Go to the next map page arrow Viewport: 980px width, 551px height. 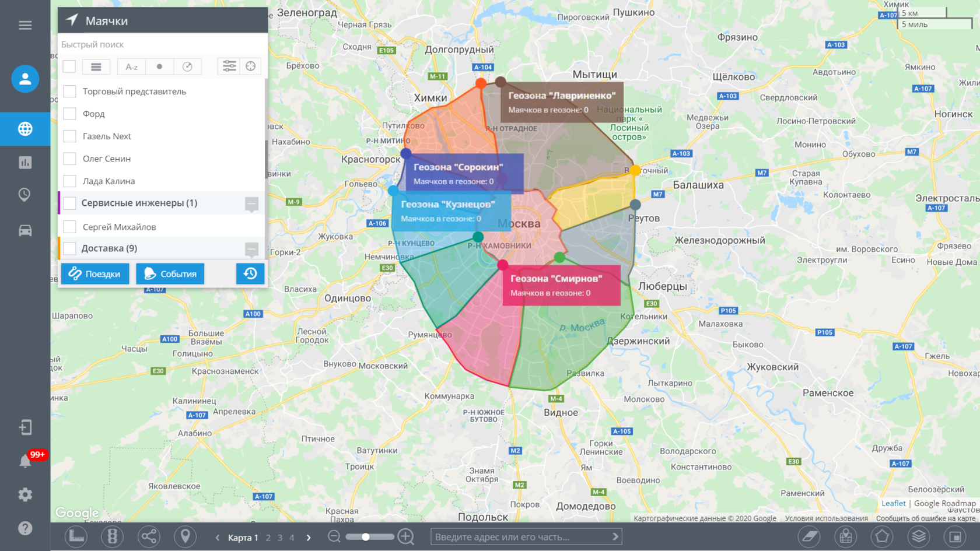(309, 538)
